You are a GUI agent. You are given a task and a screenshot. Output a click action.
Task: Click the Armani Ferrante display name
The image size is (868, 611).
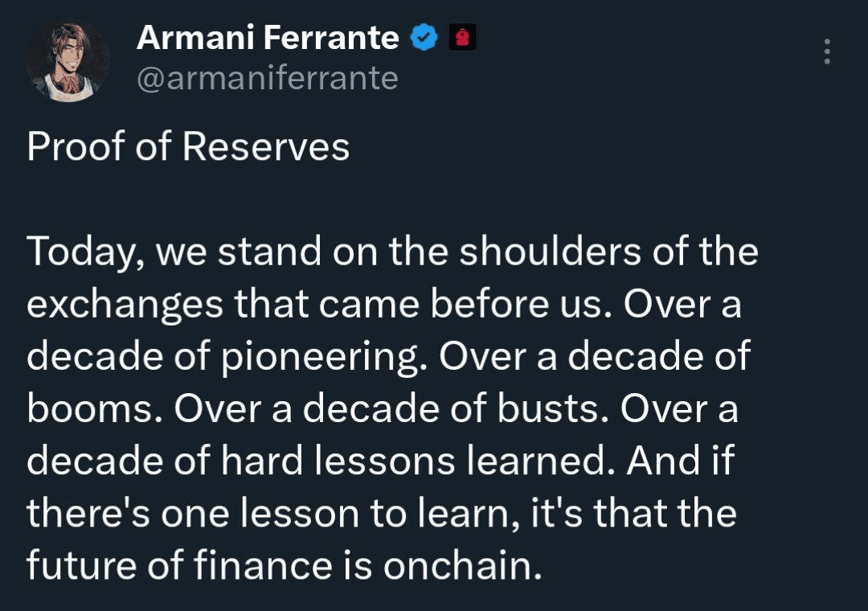click(x=268, y=38)
